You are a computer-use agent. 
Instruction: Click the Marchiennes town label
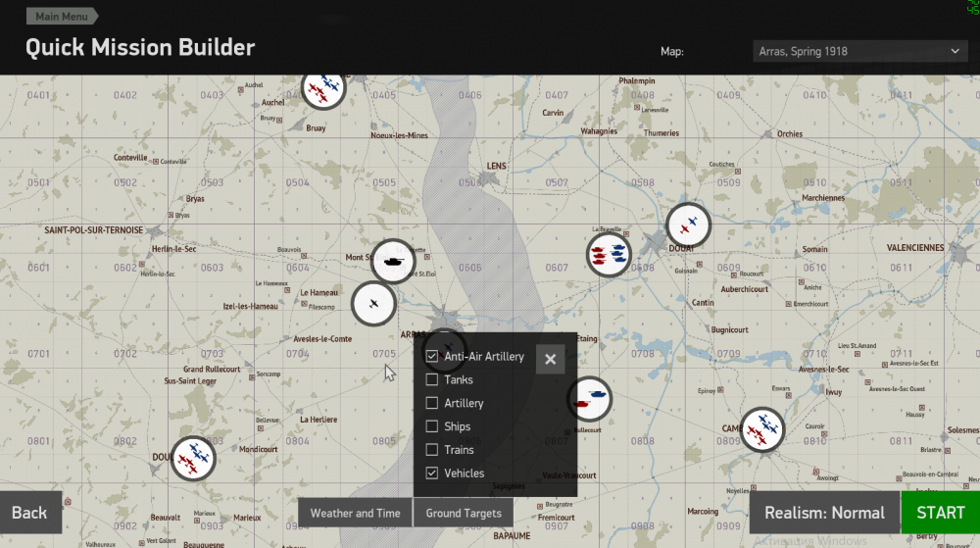pos(822,197)
